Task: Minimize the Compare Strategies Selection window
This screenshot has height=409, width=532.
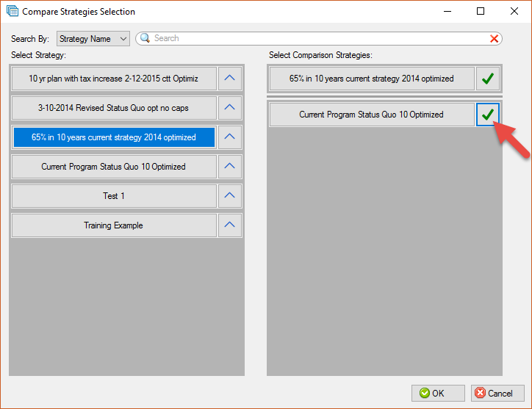Action: [447, 11]
